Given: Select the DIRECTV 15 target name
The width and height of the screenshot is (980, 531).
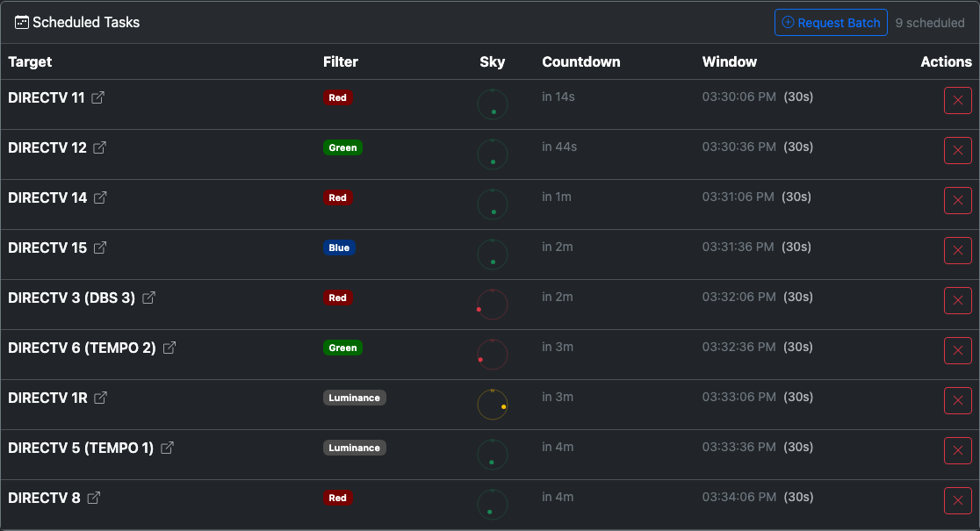Looking at the screenshot, I should coord(47,248).
